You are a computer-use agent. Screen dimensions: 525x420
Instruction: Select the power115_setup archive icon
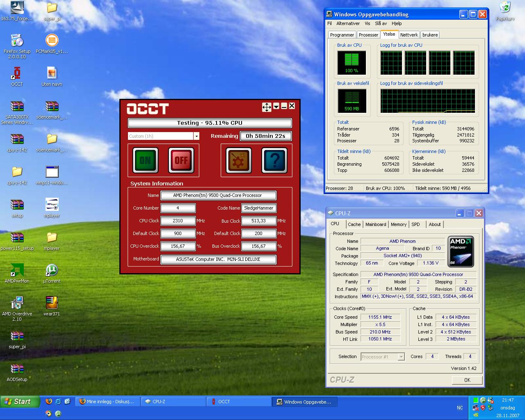click(x=17, y=240)
